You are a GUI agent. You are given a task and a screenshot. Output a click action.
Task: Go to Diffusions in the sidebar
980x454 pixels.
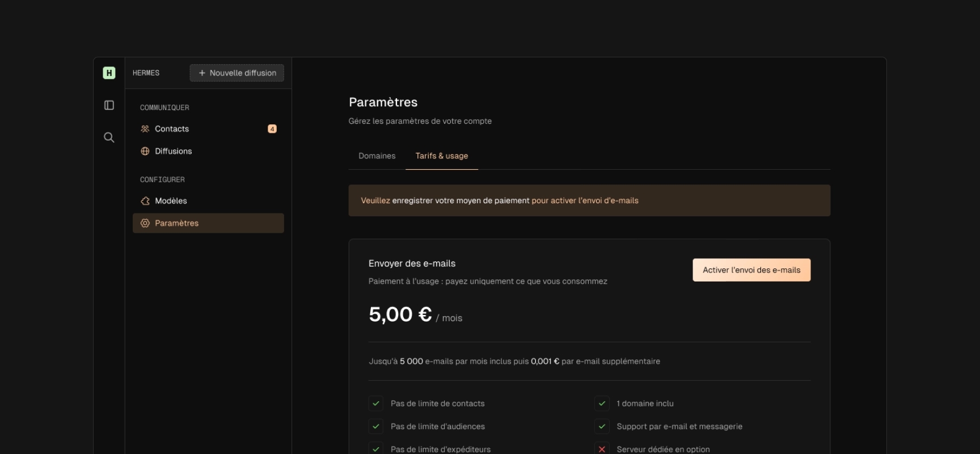coord(208,151)
